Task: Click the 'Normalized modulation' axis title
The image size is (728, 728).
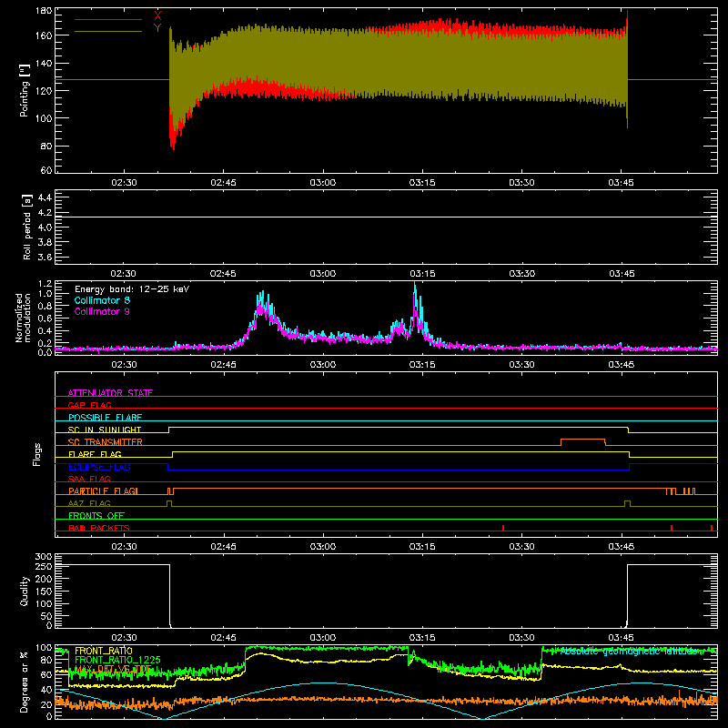Action: coord(24,318)
